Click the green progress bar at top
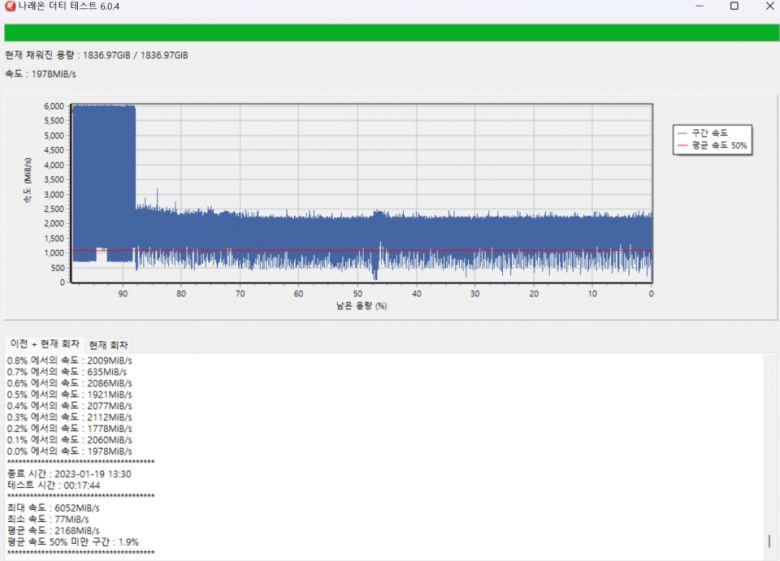Viewport: 780px width, 561px height. point(389,33)
